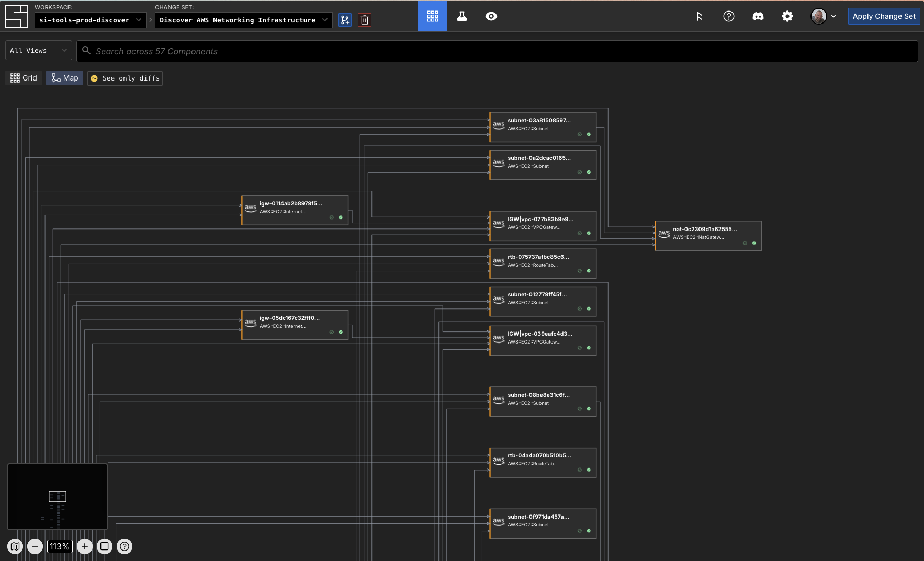
Task: Expand the All Views dropdown
Action: coord(39,51)
